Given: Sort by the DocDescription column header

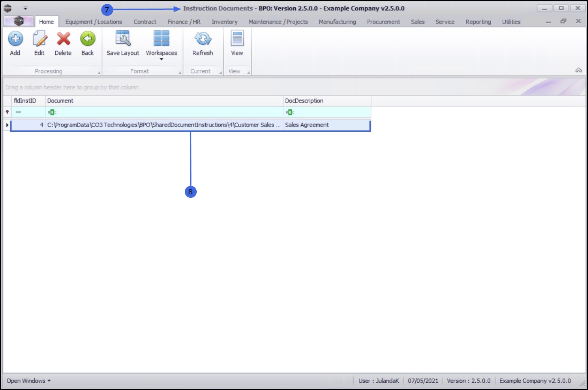Looking at the screenshot, I should [327, 101].
